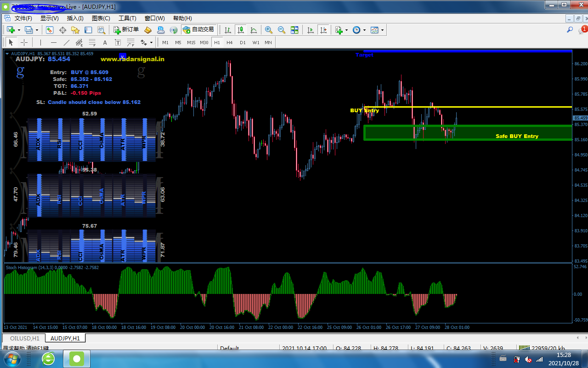Set the chart period to W1

click(255, 42)
